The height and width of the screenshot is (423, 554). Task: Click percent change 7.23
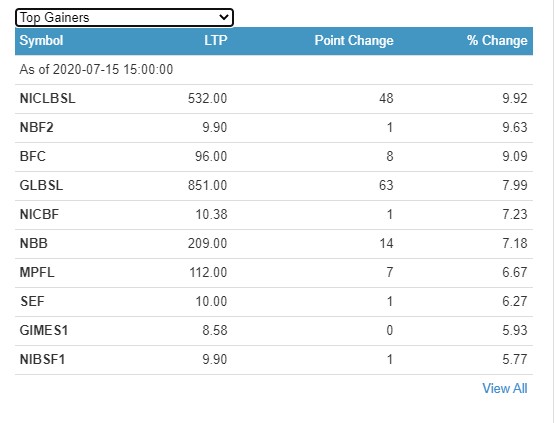(x=515, y=214)
